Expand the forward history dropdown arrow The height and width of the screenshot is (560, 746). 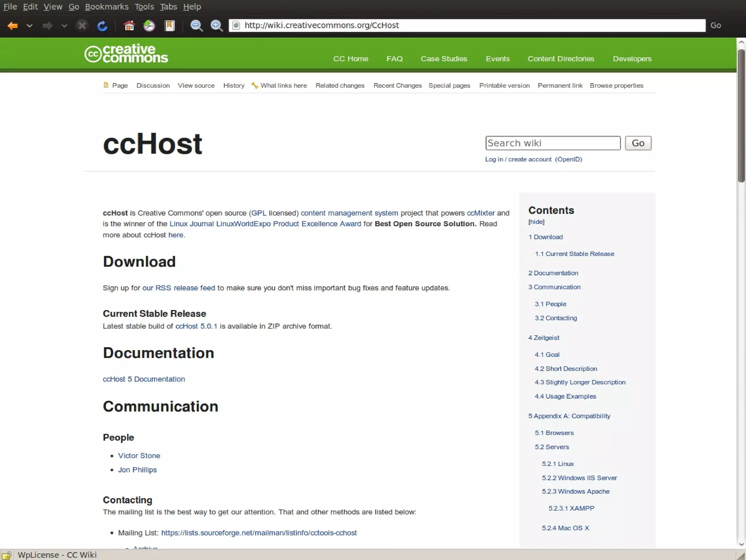[64, 26]
